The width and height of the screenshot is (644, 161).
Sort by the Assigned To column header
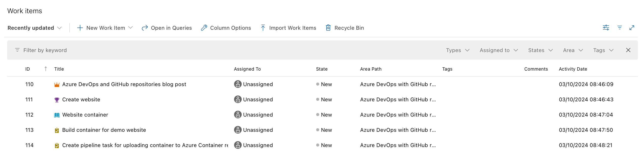coord(247,69)
